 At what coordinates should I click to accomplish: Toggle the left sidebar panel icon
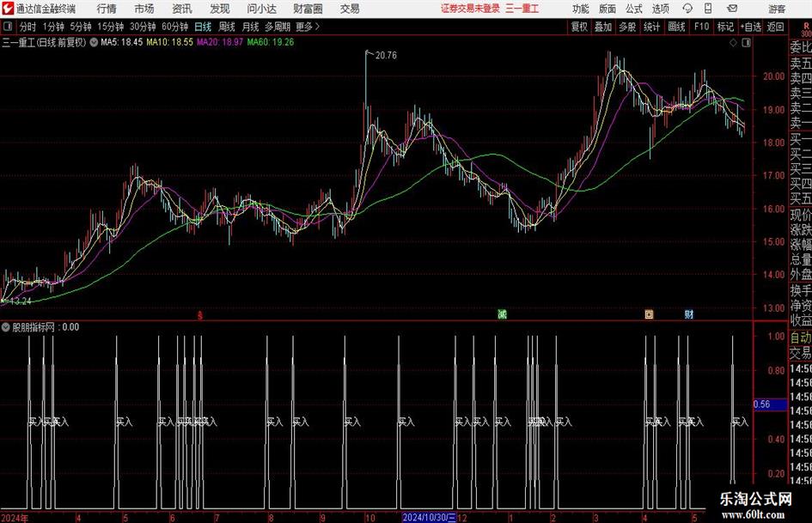click(x=8, y=27)
